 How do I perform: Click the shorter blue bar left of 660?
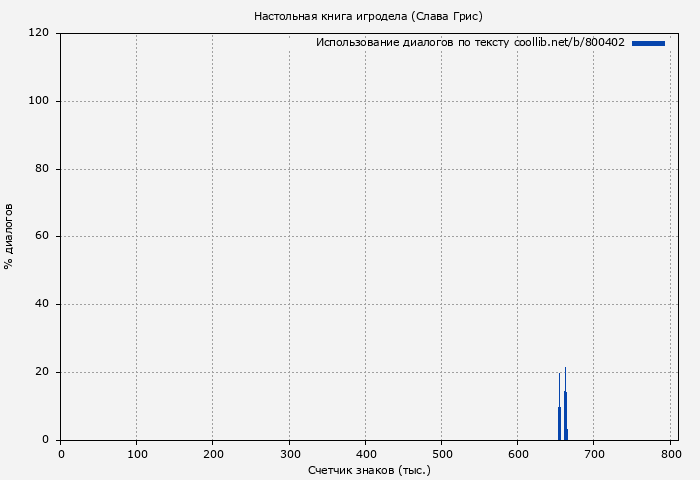(559, 422)
